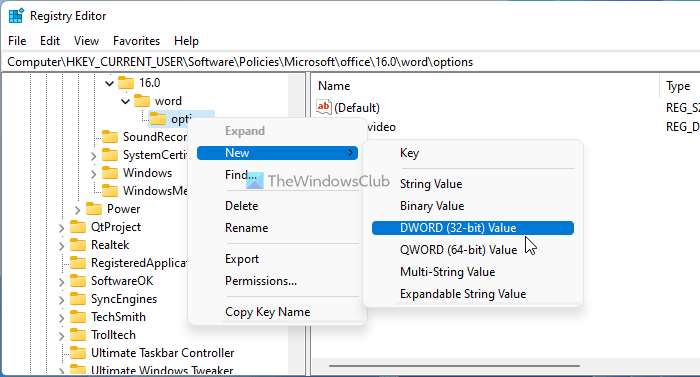
Task: Select the TechSmith folder icon
Action: (78, 317)
